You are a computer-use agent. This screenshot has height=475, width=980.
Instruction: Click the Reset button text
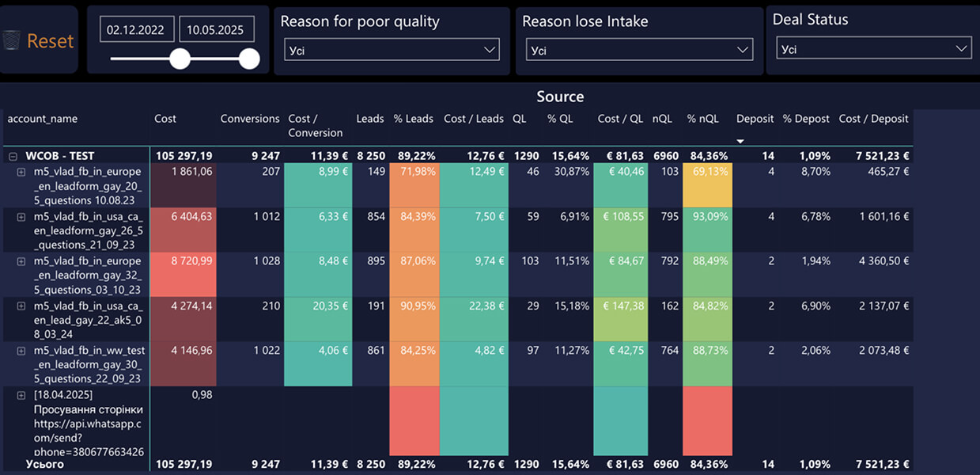[50, 41]
